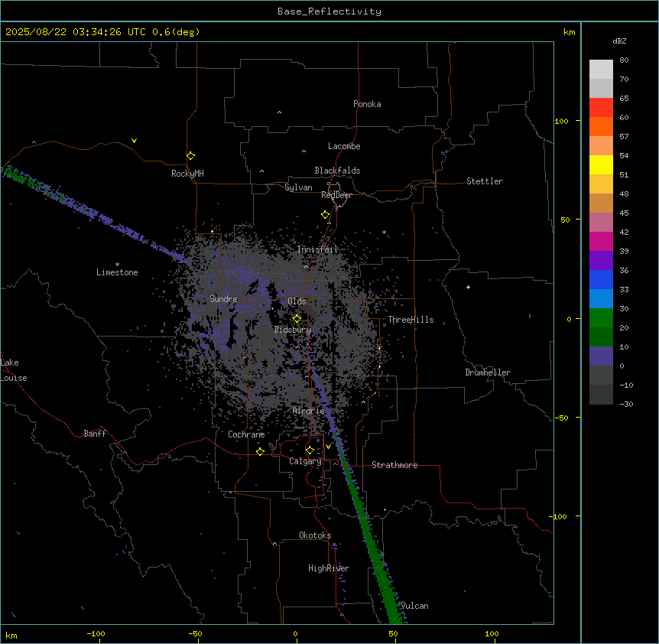Pick the orange 57-60 dBZ legend swatch
This screenshot has height=644, width=659.
pyautogui.click(x=601, y=126)
